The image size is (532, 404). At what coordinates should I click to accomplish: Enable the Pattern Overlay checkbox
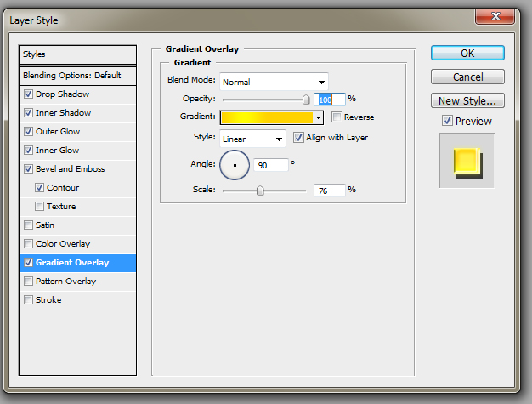(x=29, y=282)
